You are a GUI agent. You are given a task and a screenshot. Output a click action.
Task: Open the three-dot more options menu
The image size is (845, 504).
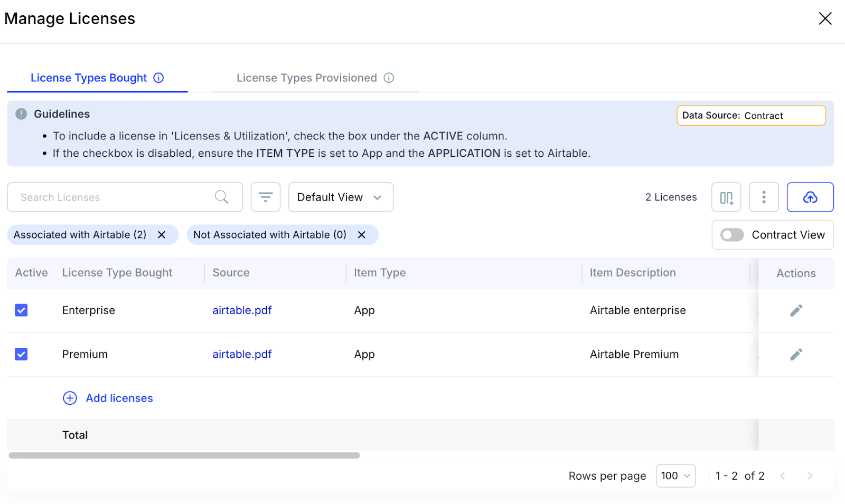pos(764,197)
